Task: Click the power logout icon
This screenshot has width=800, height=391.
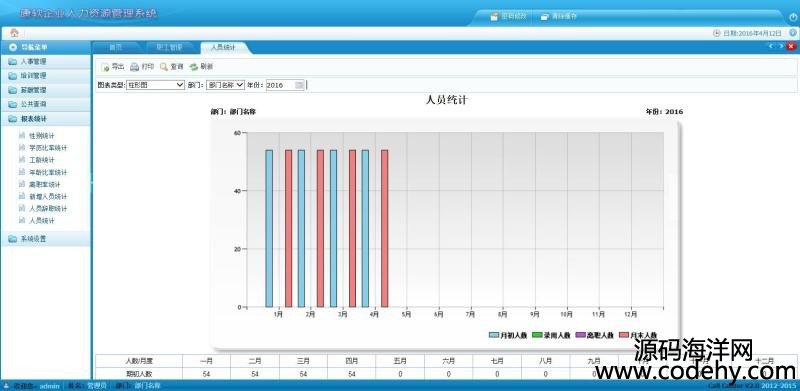Action: tap(793, 16)
